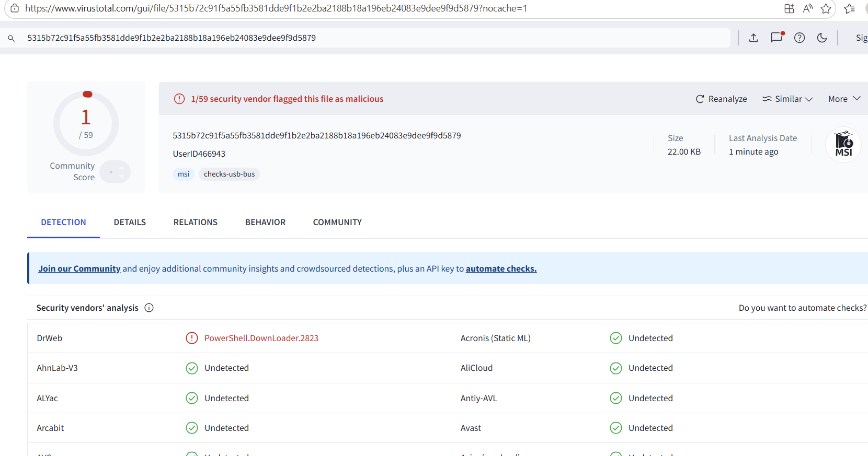Click the Reanalyze button
Screen dimensions: 868x456
click(x=721, y=99)
